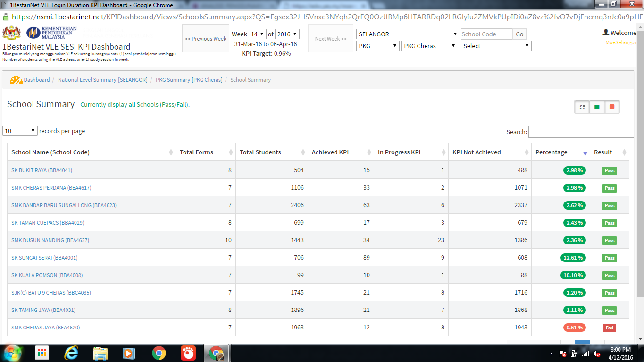The image size is (644, 362).
Task: Open National Level Summary-[SELANGOR] breadcrumb
Action: 102,80
